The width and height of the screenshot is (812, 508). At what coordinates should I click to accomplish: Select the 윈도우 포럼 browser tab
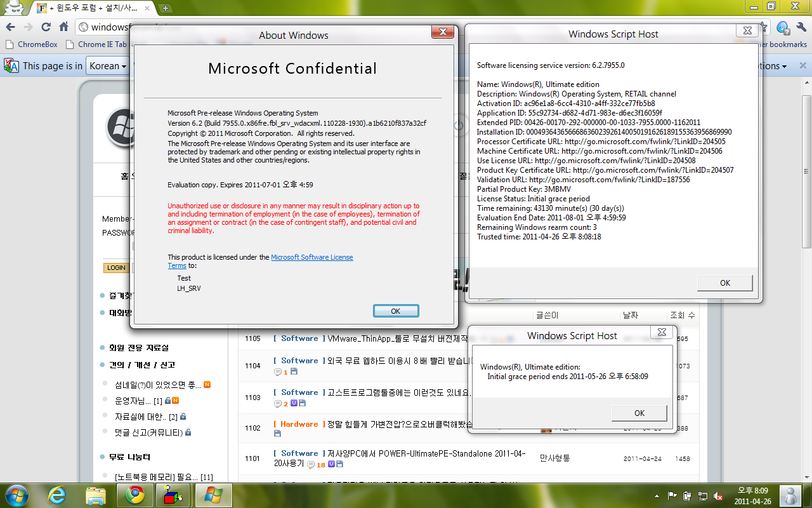93,9
